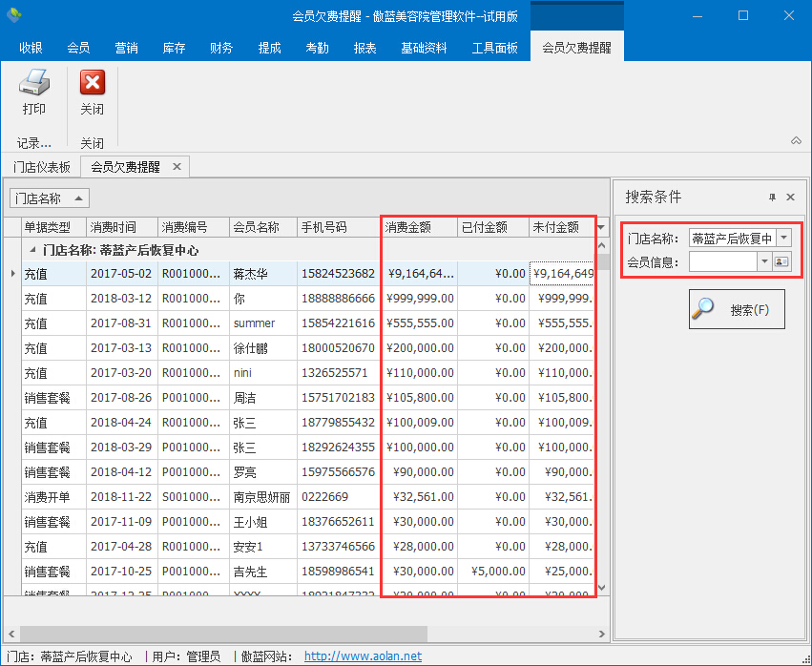The image size is (812, 666).
Task: Click the 门店名称 grouping chip above grid
Action: point(50,198)
